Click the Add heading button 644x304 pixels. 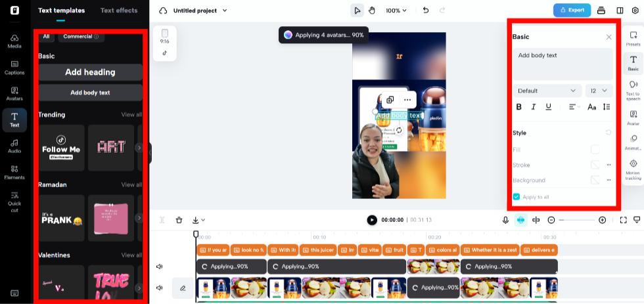90,72
